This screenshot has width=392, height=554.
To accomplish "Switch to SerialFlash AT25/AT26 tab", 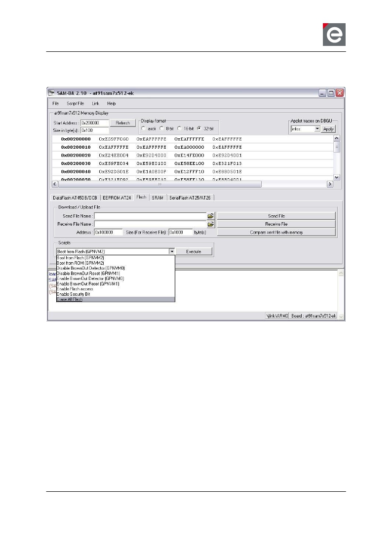I will tap(190, 198).
